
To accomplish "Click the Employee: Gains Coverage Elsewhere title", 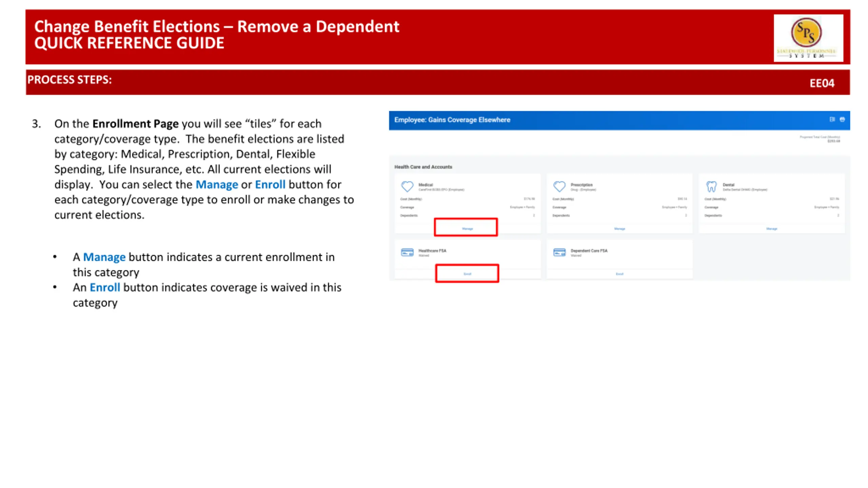I will (452, 120).
